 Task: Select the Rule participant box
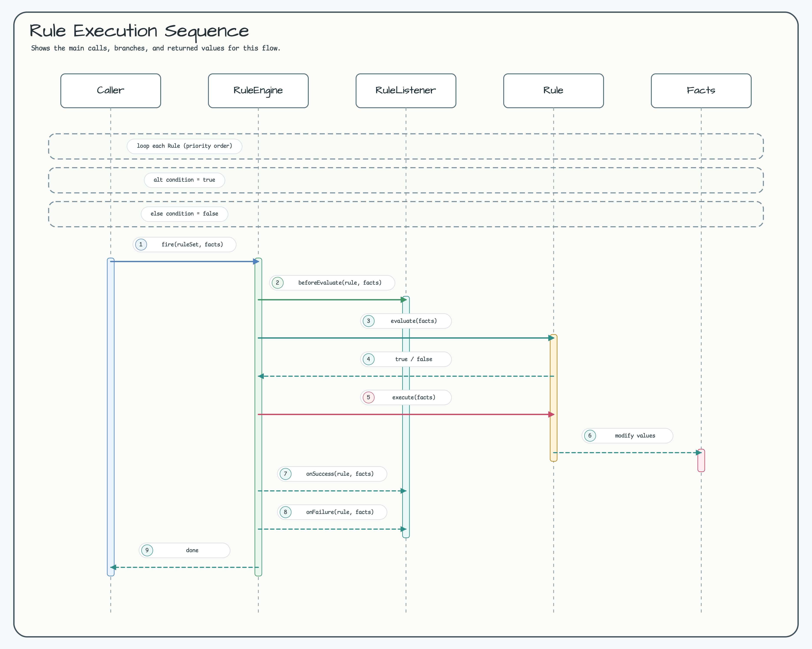(x=553, y=91)
